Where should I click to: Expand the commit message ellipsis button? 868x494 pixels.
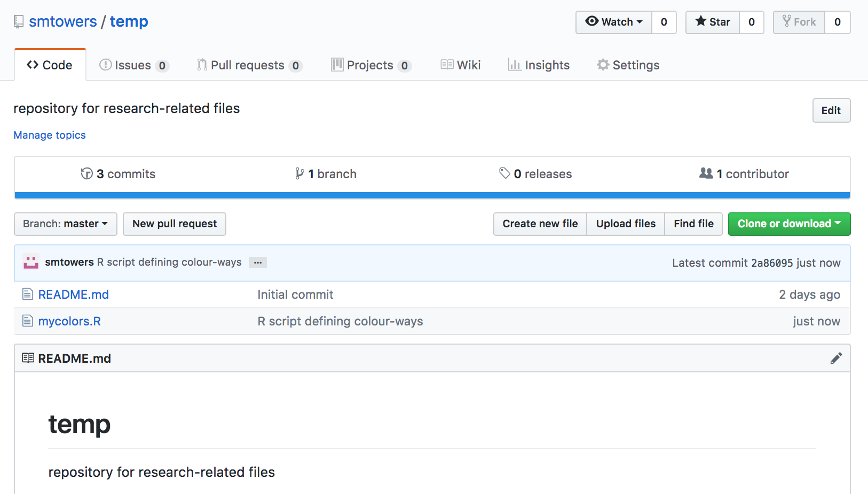point(258,262)
